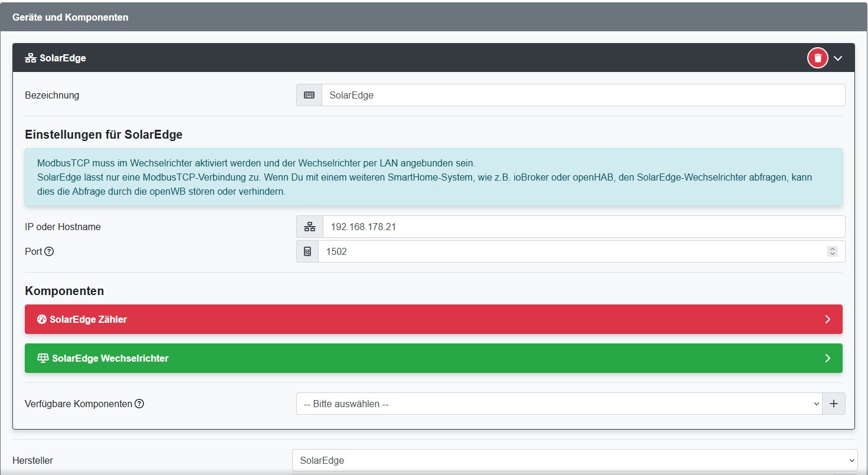This screenshot has height=475, width=868.
Task: Show help for the Port setting
Action: point(49,251)
